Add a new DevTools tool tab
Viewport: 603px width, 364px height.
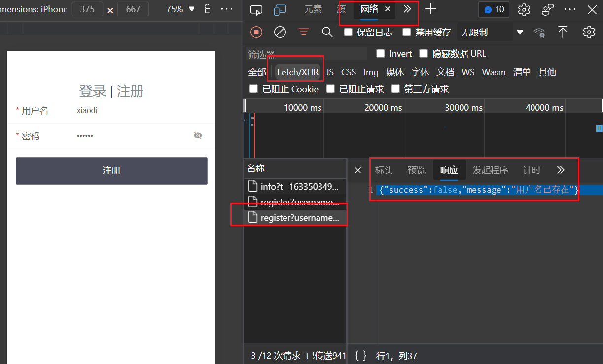coord(430,9)
